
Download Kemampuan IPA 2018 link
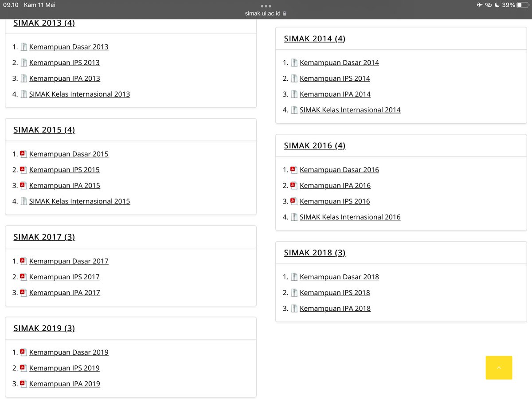pos(335,308)
